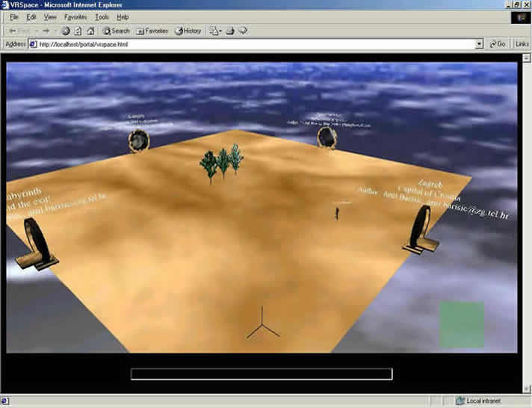Open the File menu
Image resolution: width=532 pixels, height=408 pixels.
13,16
